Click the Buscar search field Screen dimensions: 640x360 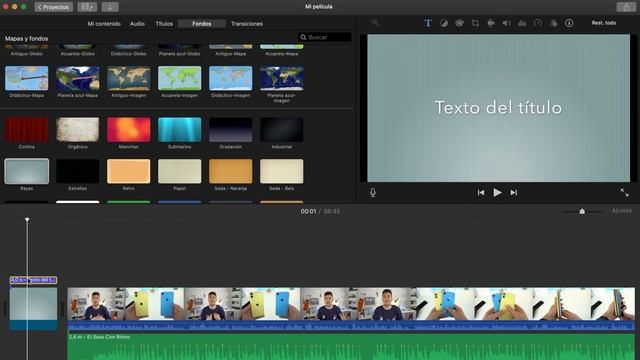tap(324, 37)
